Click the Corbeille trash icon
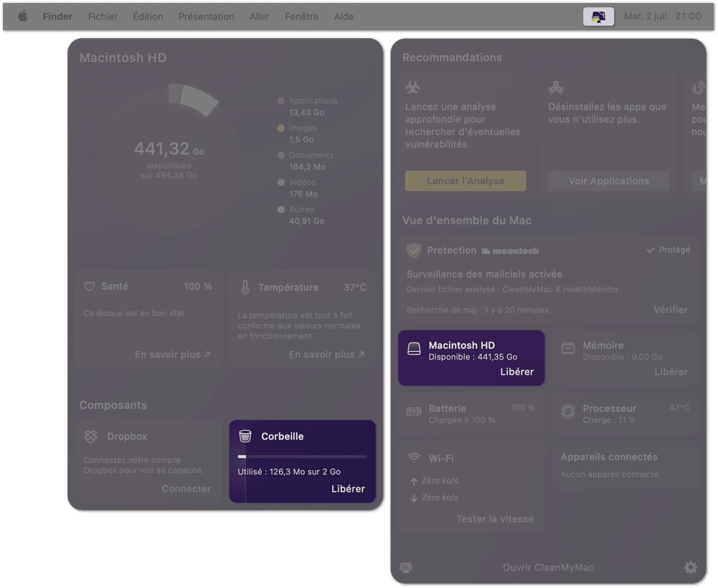Image resolution: width=718 pixels, height=588 pixels. (245, 436)
